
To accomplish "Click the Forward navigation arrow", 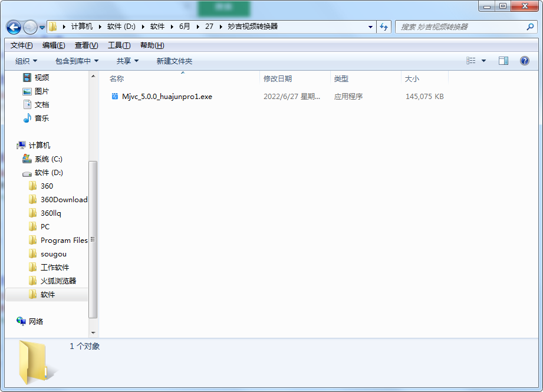I will [30, 27].
